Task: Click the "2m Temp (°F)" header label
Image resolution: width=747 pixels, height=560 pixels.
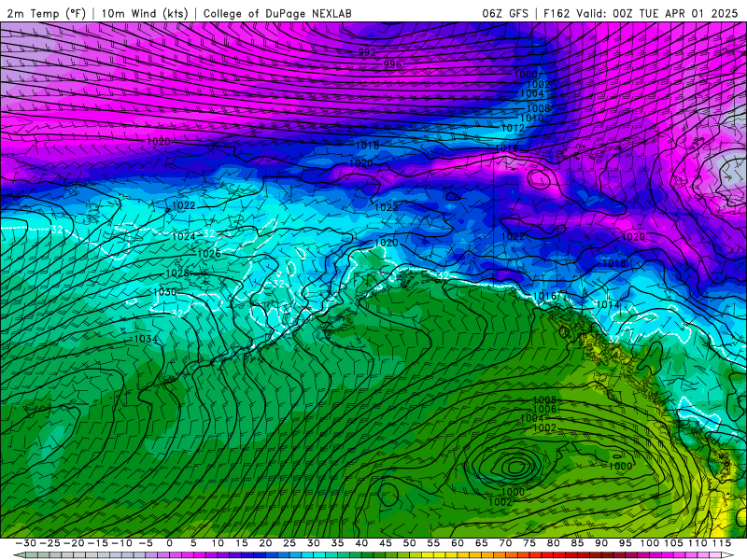Action: pyautogui.click(x=46, y=13)
